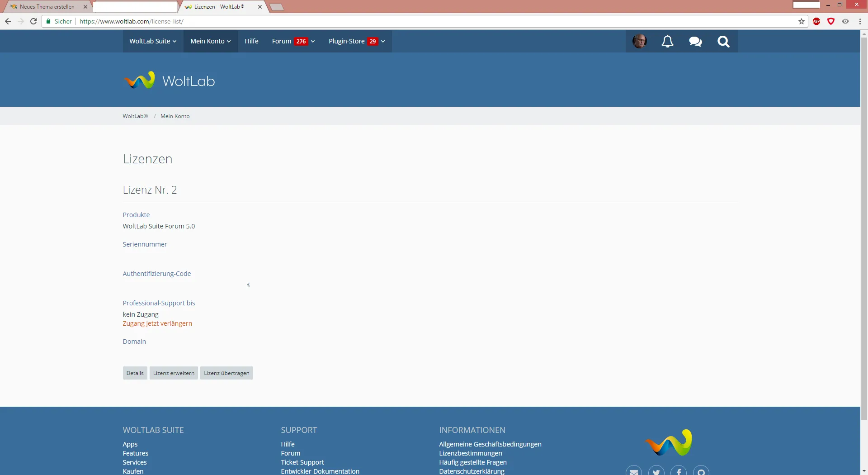The height and width of the screenshot is (475, 868).
Task: Open conversations via the speech bubbles icon
Action: 695,42
